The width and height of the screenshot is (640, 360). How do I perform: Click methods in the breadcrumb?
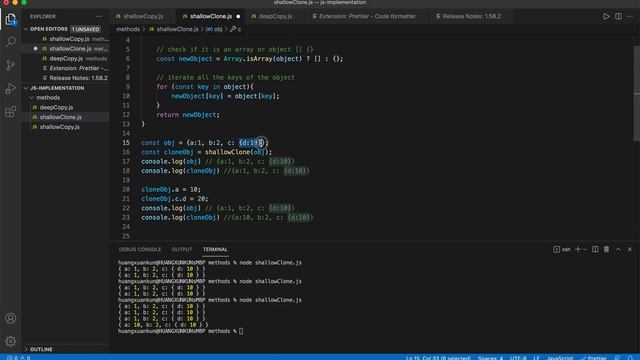click(x=128, y=29)
